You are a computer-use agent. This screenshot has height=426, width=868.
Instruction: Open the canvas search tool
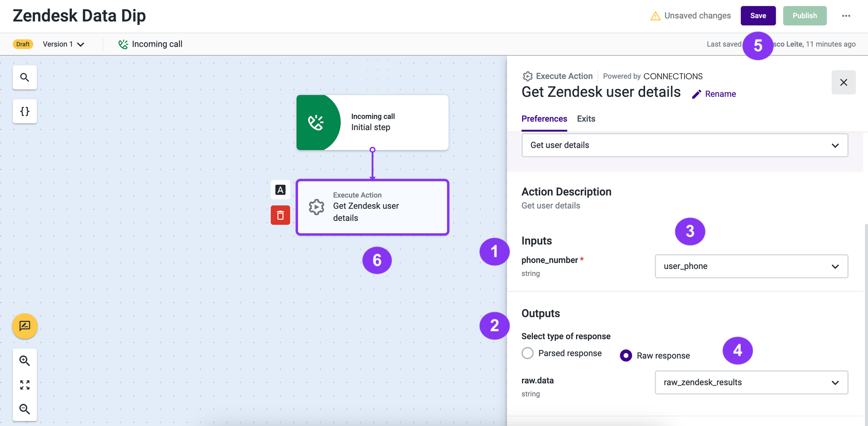25,77
